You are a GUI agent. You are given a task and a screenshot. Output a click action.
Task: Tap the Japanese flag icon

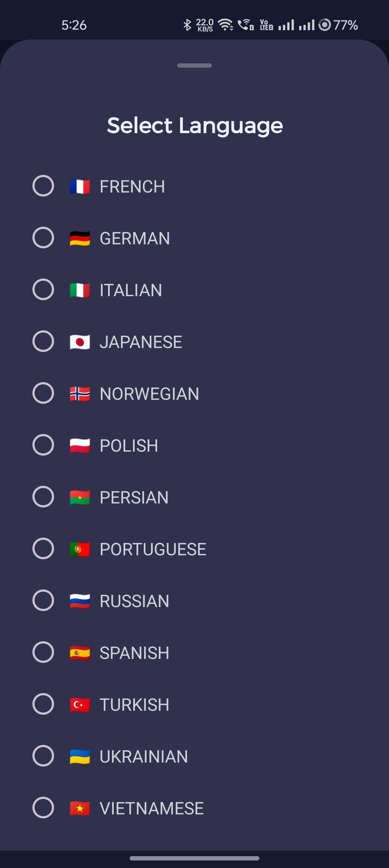click(80, 342)
